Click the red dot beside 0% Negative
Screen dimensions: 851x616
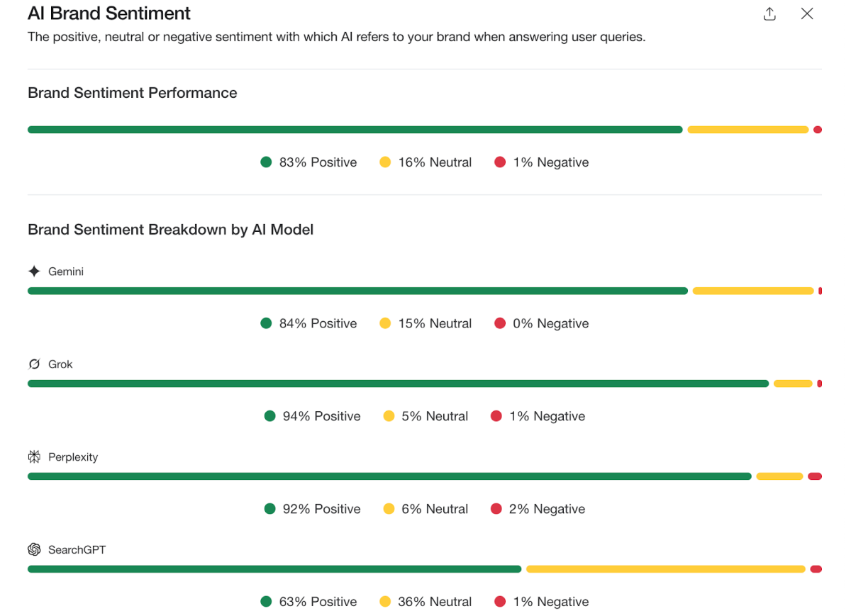[500, 323]
